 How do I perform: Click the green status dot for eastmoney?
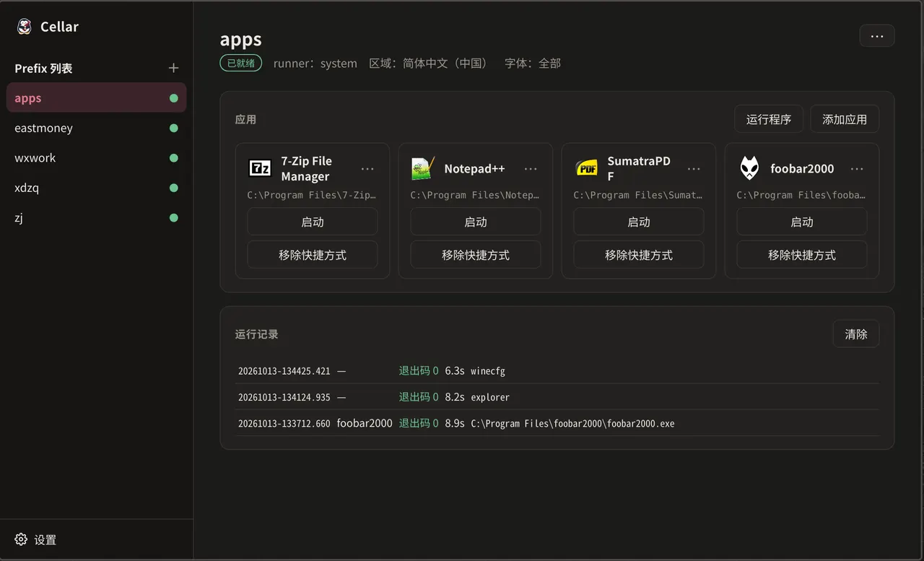pyautogui.click(x=173, y=128)
